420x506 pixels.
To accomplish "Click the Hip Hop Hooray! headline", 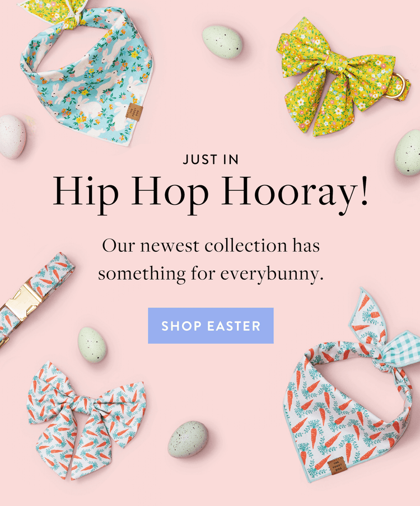I will coord(211,193).
